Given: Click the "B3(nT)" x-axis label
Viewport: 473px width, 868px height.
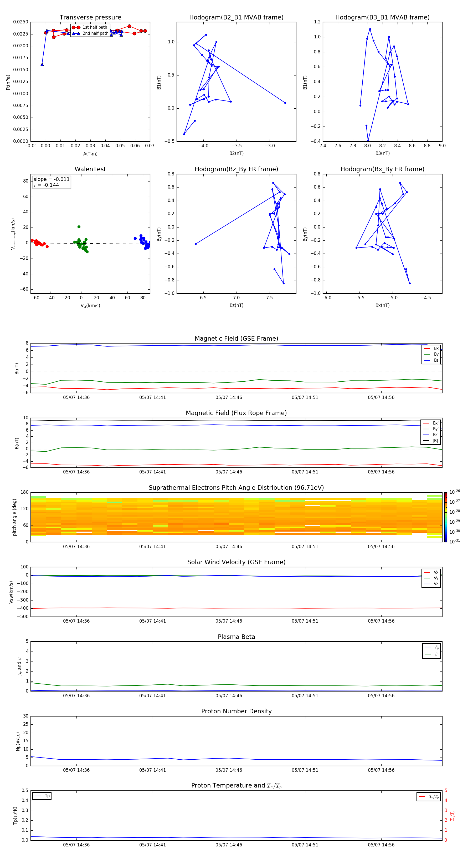Looking at the screenshot, I should (x=382, y=153).
